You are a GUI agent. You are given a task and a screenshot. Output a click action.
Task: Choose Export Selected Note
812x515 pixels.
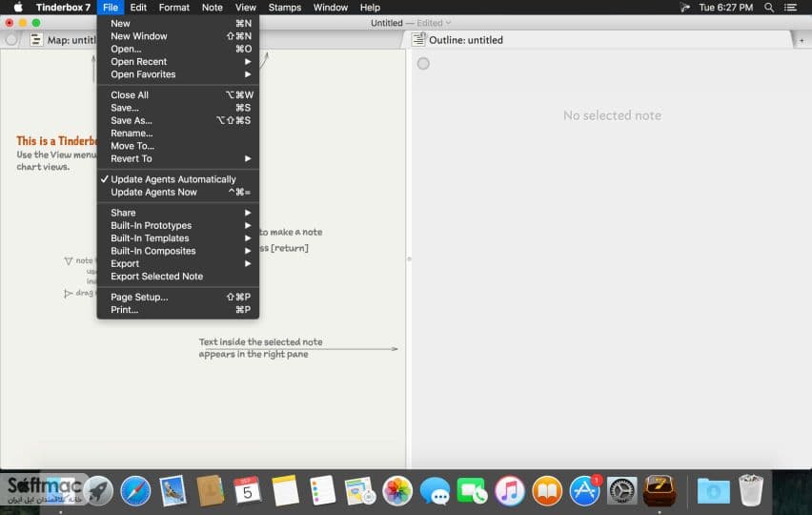pyautogui.click(x=177, y=277)
